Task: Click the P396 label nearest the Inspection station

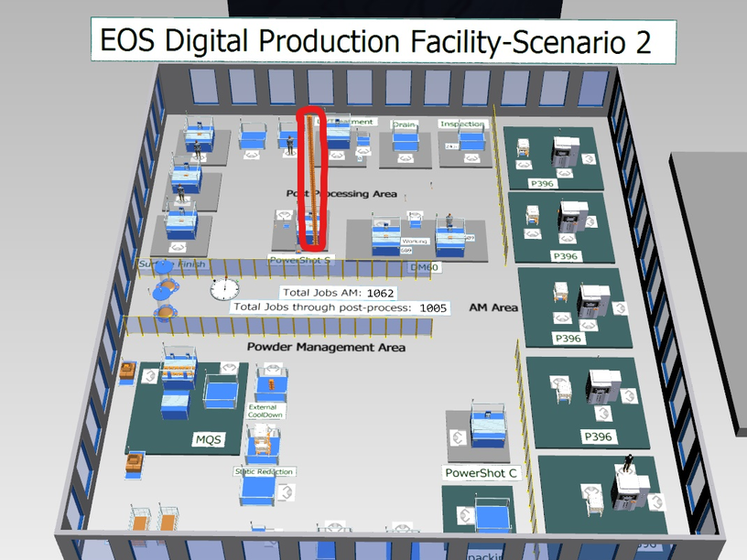Action: pos(542,183)
